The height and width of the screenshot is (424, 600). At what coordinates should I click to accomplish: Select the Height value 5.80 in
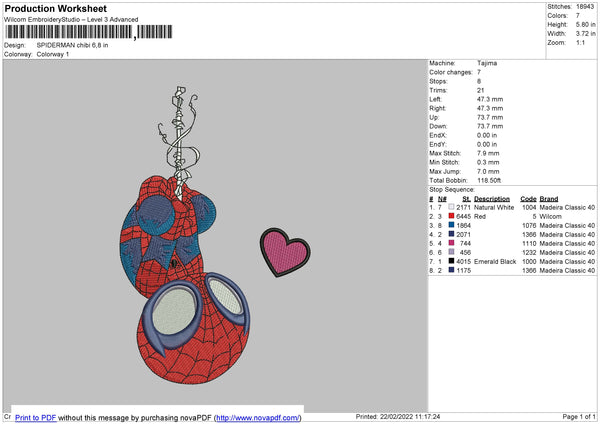tap(585, 24)
